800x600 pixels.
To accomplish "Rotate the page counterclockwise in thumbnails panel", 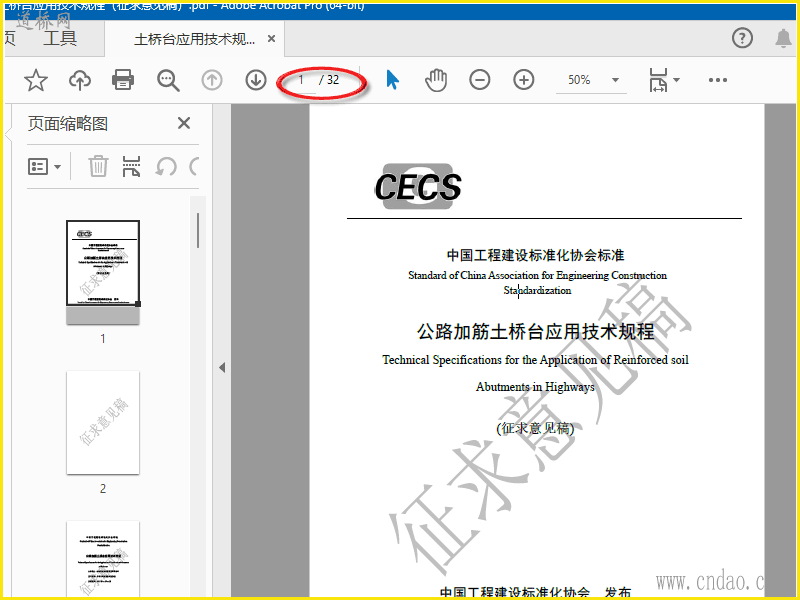I will [166, 166].
